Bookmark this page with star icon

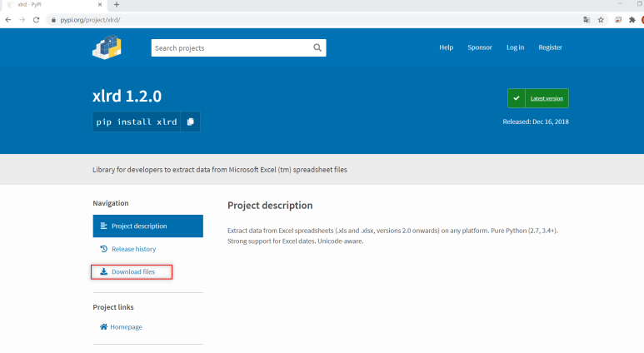[x=601, y=20]
